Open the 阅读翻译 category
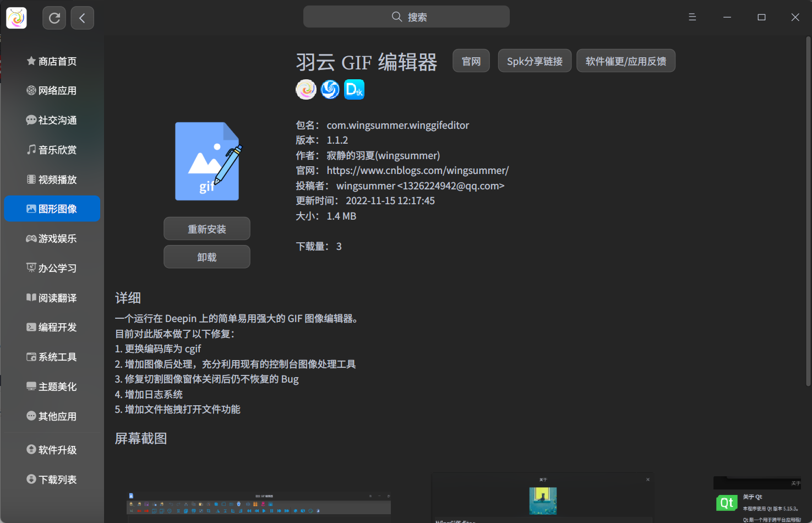Screen dimensions: 812x523 [x=52, y=298]
